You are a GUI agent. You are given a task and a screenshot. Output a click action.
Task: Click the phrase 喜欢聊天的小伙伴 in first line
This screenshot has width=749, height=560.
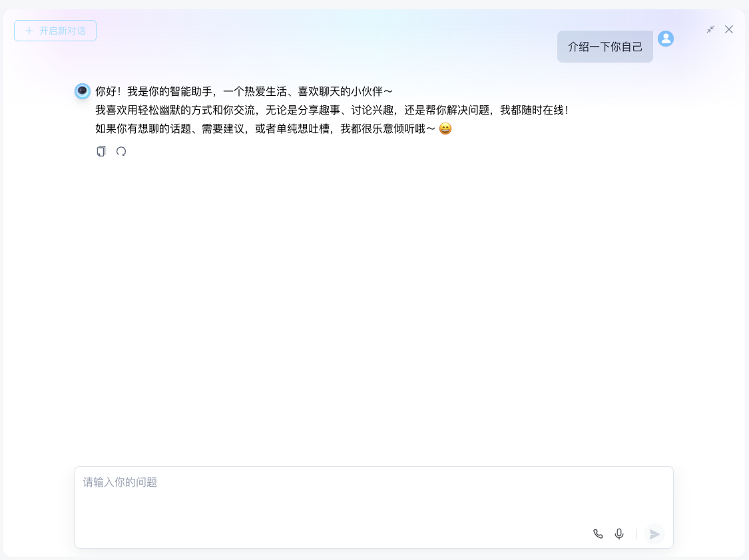coord(340,91)
